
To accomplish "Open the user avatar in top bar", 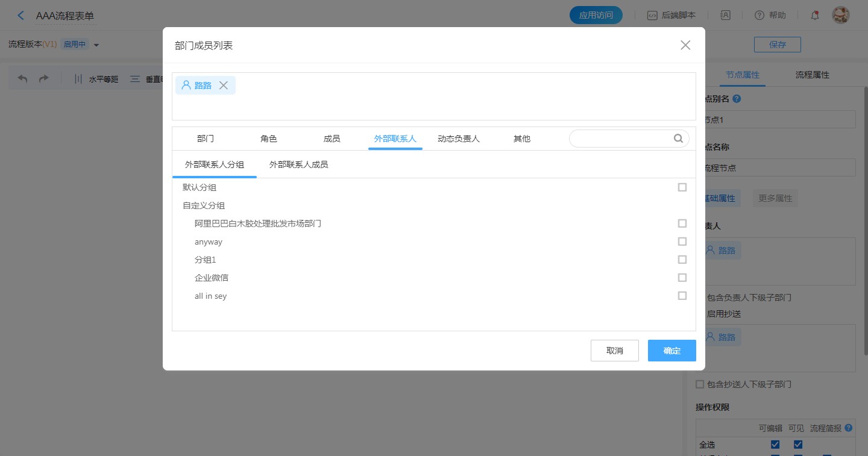I will (840, 16).
